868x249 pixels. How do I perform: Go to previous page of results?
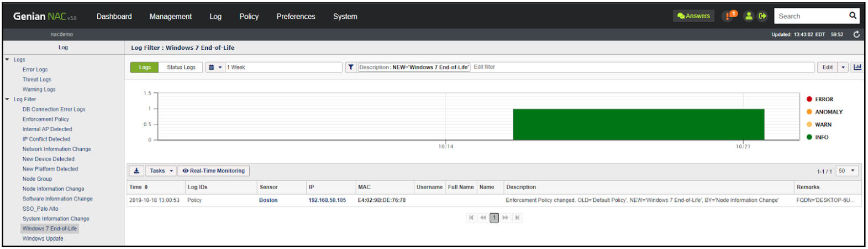(483, 218)
